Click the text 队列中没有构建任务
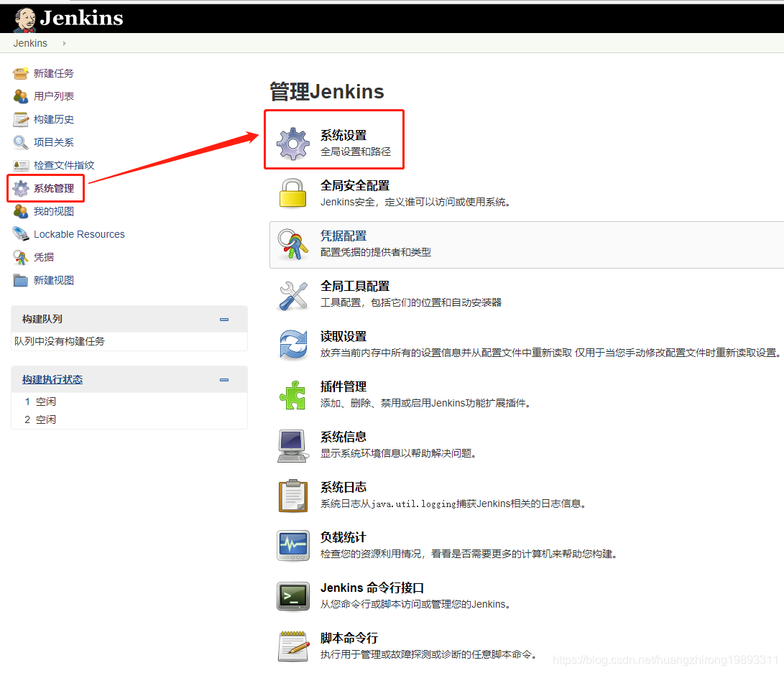This screenshot has height=673, width=784. pos(60,341)
